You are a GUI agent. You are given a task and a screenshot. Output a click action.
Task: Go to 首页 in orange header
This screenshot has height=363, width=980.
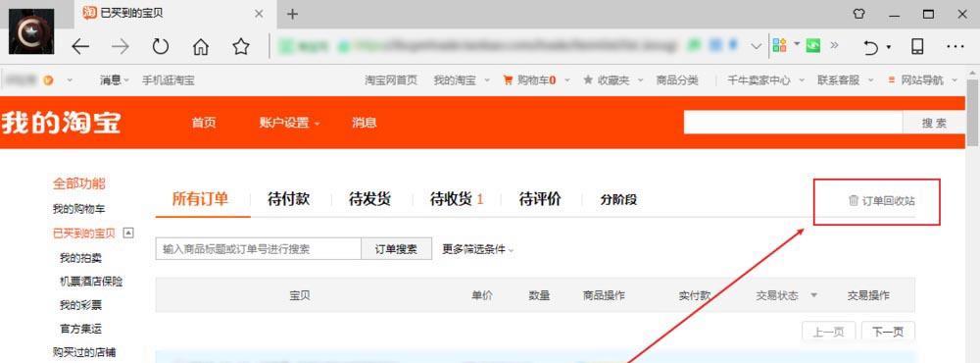pyautogui.click(x=204, y=123)
